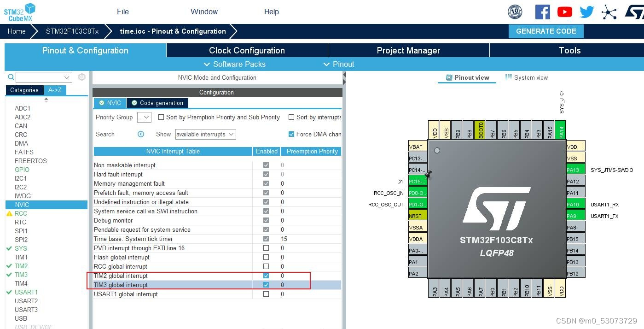Expand the Pinout dropdown menu
The width and height of the screenshot is (644, 329).
(x=339, y=64)
